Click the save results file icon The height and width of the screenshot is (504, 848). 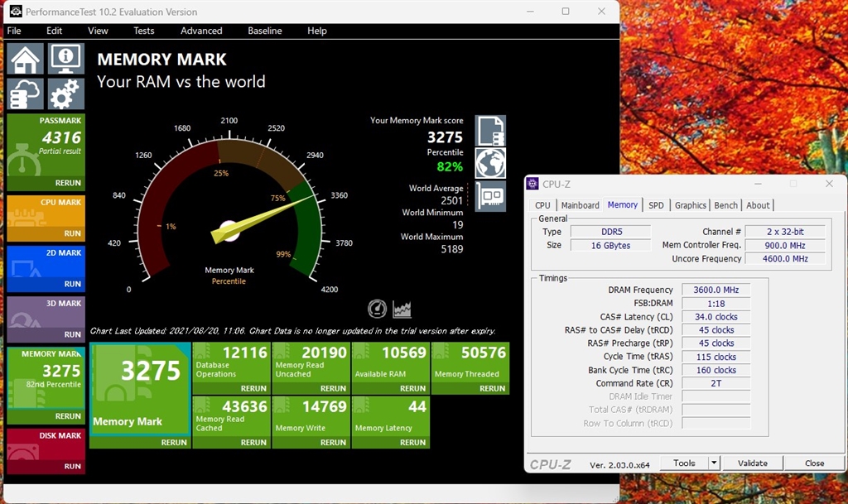tap(490, 131)
